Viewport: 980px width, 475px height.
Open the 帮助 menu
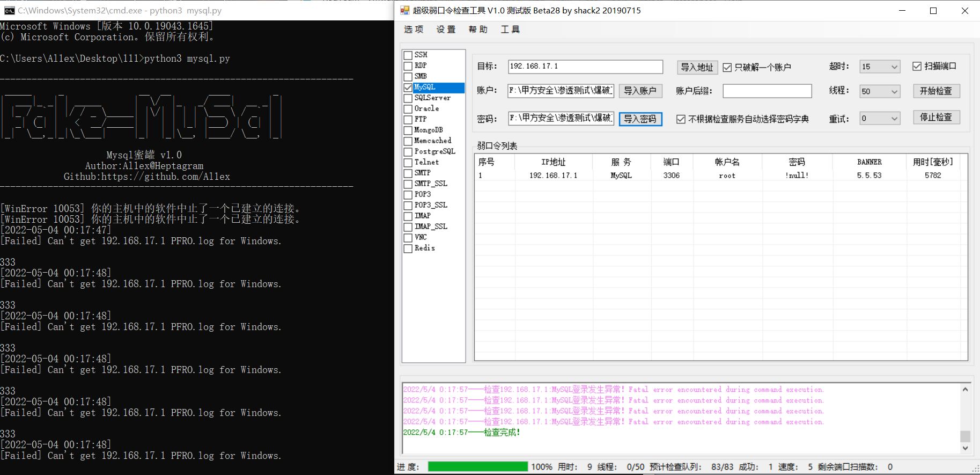[x=478, y=30]
